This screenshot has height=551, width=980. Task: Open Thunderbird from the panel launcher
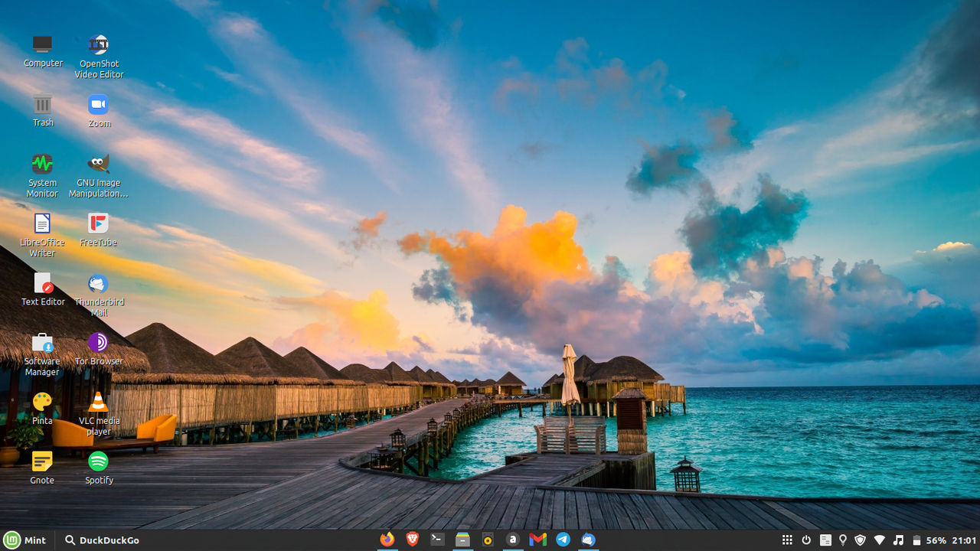coord(588,540)
